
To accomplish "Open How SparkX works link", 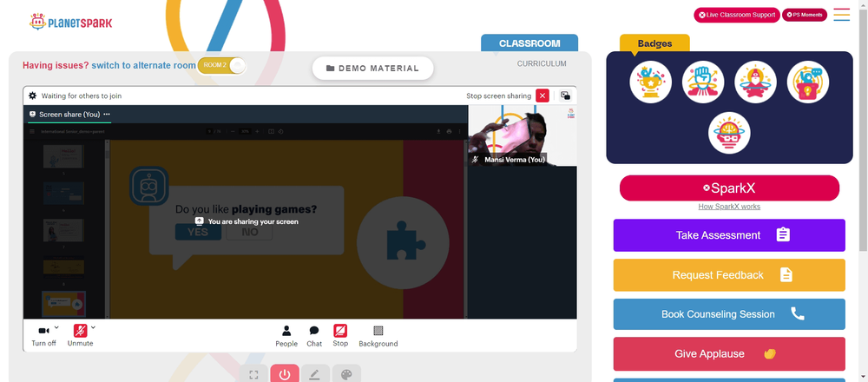I will click(729, 207).
